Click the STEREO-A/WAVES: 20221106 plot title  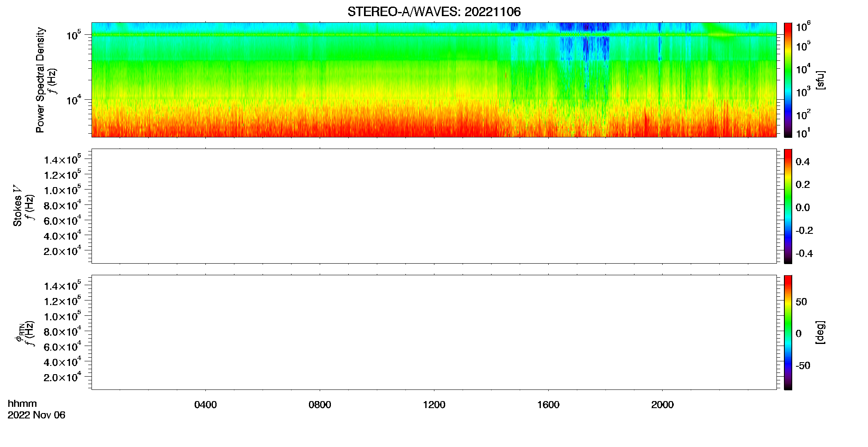click(x=434, y=12)
